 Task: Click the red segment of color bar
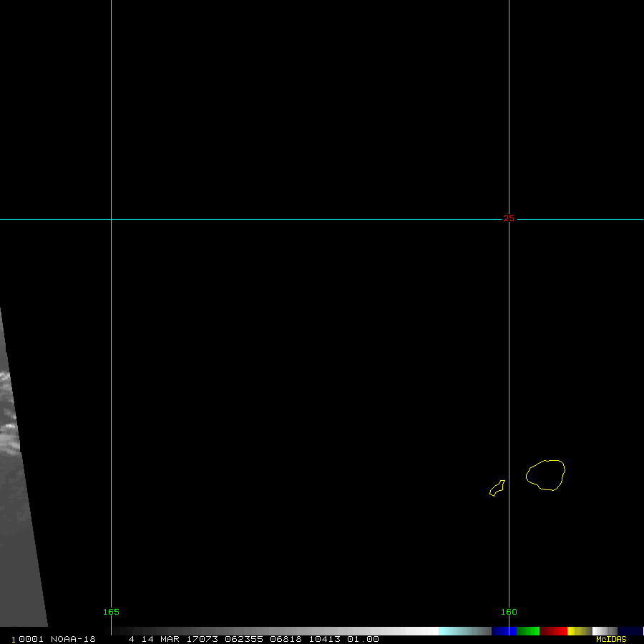coord(553,631)
